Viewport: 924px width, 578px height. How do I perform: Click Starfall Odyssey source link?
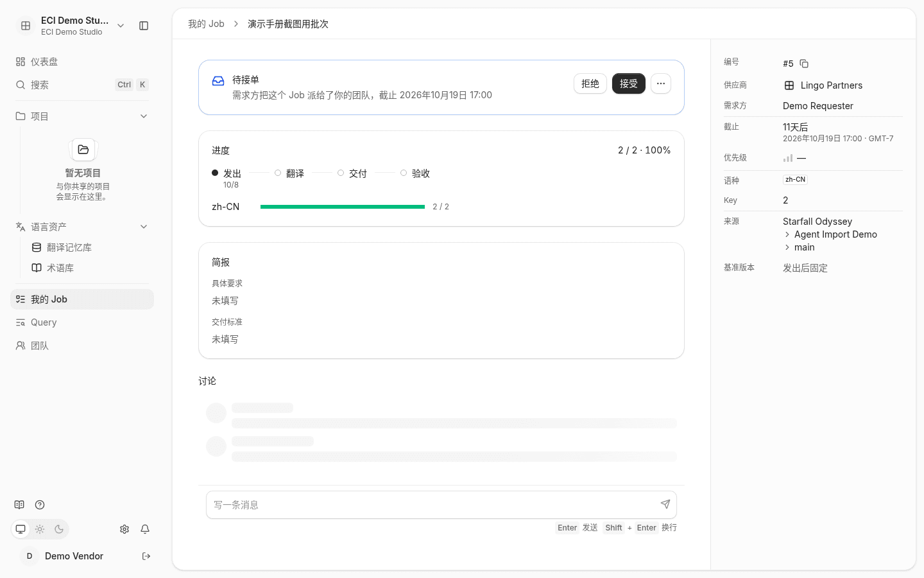817,222
